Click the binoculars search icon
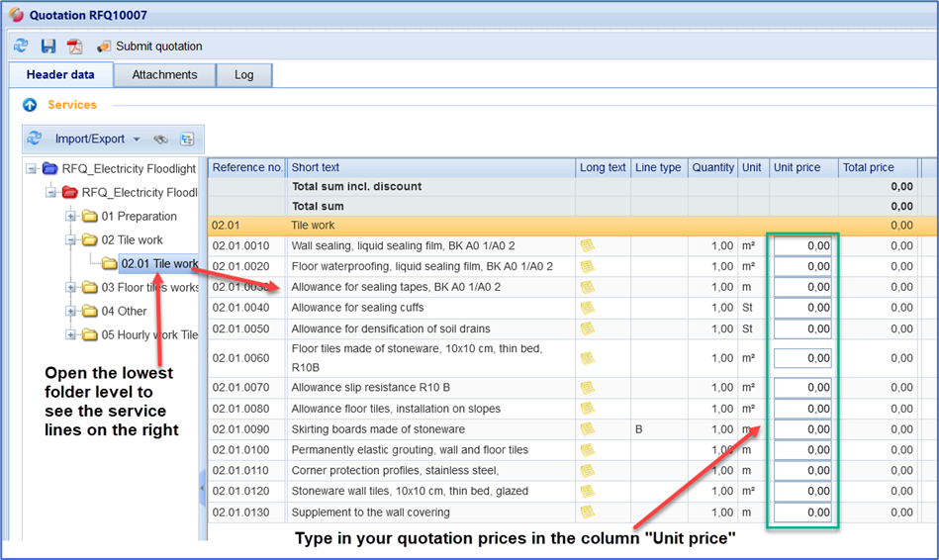This screenshot has height=560, width=939. [160, 140]
